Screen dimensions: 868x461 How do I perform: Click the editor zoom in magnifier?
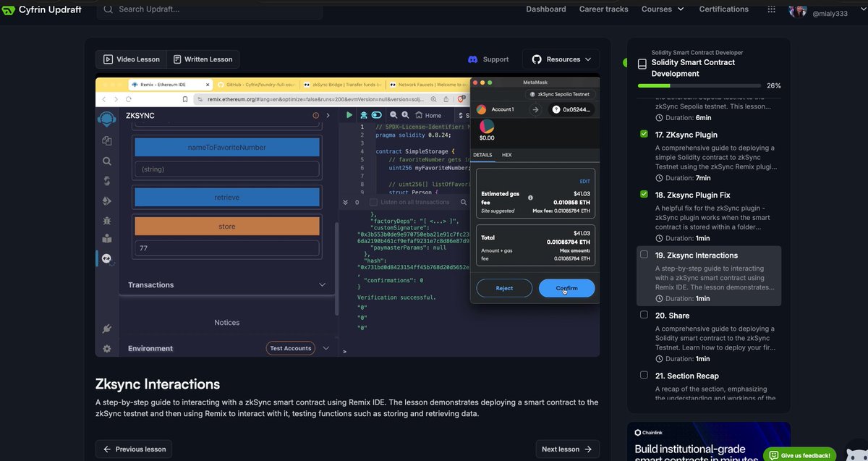(405, 115)
